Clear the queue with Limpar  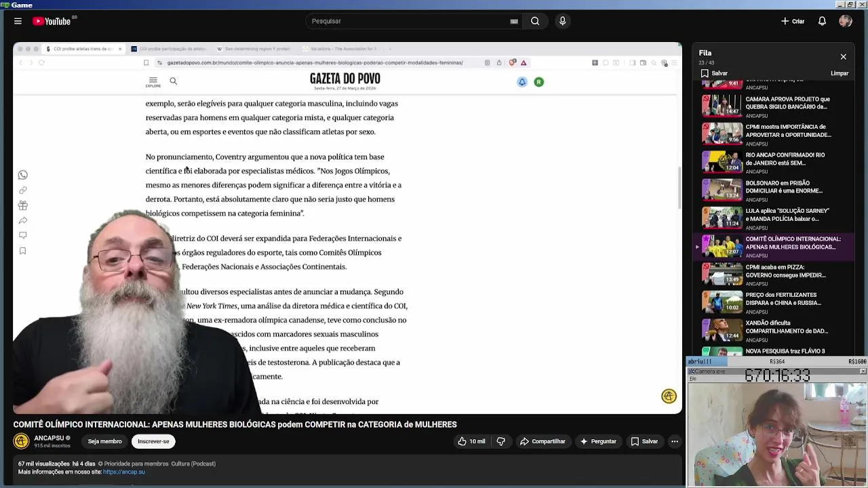(840, 73)
